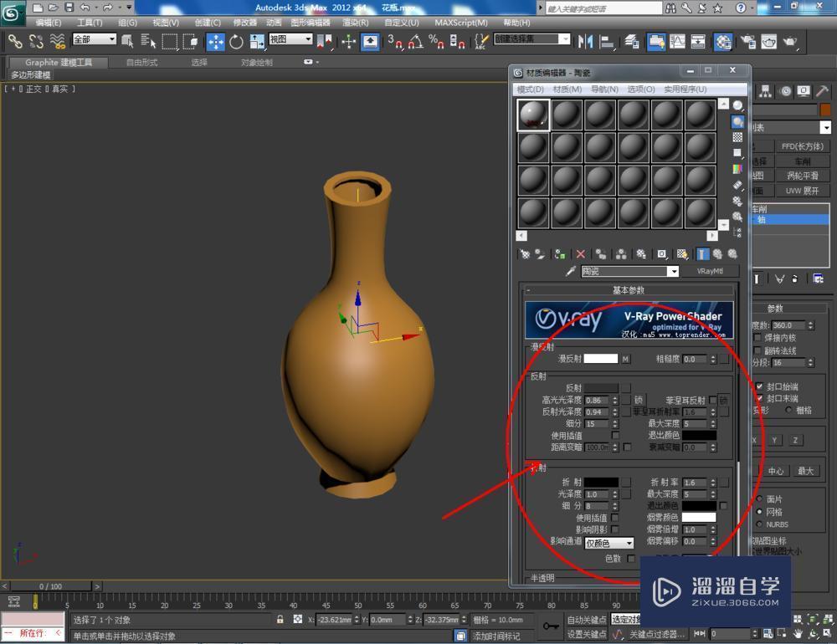The width and height of the screenshot is (837, 644).
Task: Click the eyedropper to pick material from object
Action: point(571,270)
